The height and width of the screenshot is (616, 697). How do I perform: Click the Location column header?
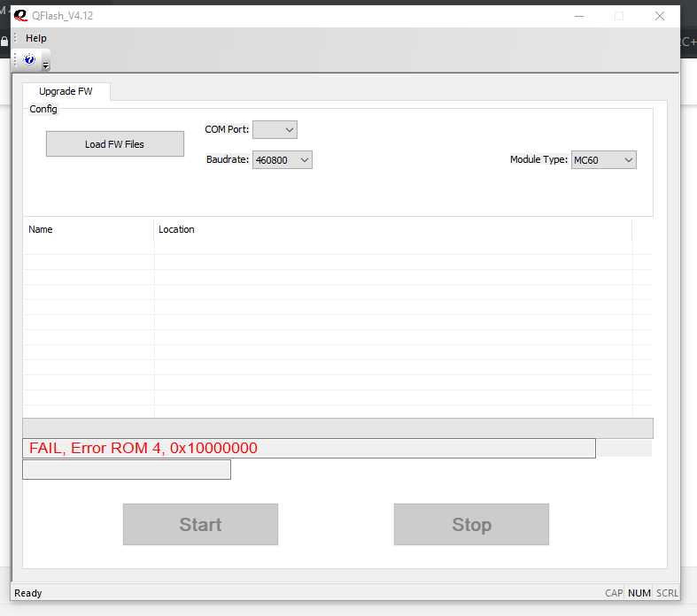click(392, 229)
